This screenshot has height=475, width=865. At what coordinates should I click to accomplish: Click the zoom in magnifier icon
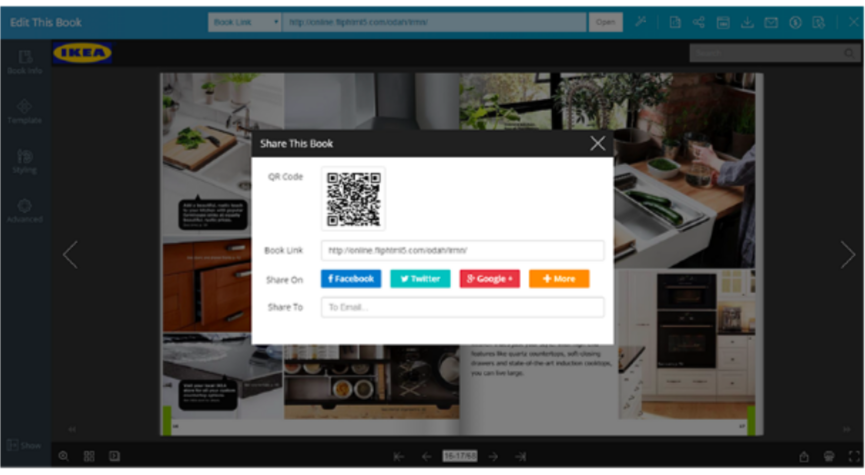click(x=64, y=456)
